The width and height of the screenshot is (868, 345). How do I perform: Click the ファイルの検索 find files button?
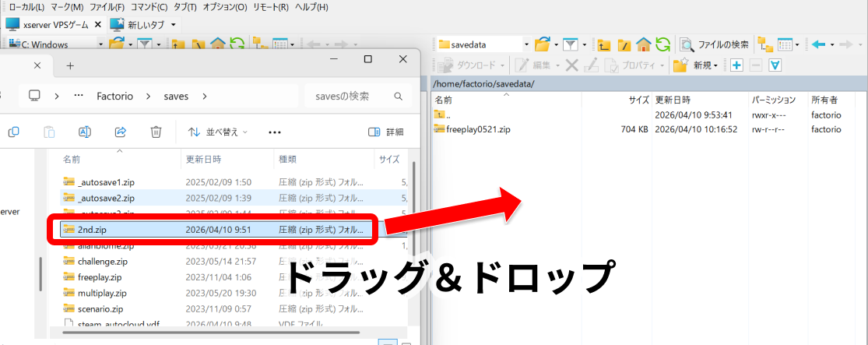715,45
